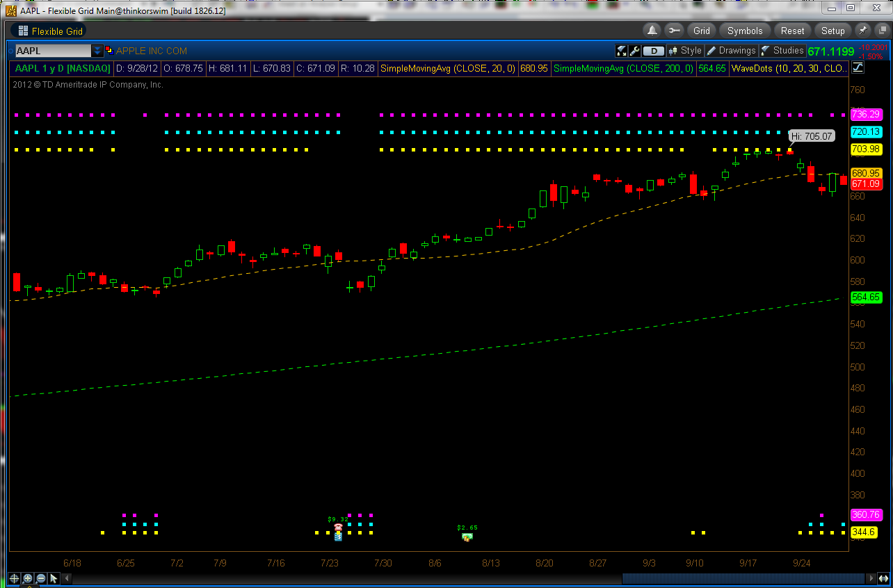The height and width of the screenshot is (588, 893).
Task: Click the R: 10.28 range value
Action: 357,68
